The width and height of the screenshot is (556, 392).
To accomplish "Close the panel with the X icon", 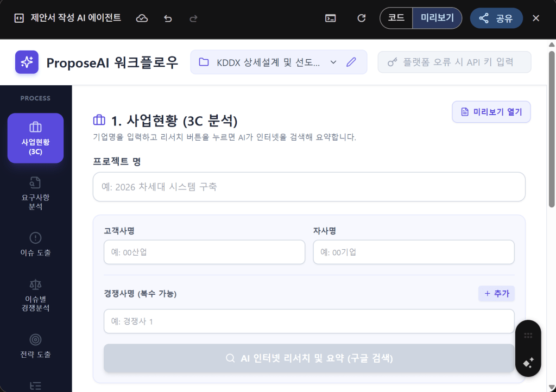I will coord(536,18).
